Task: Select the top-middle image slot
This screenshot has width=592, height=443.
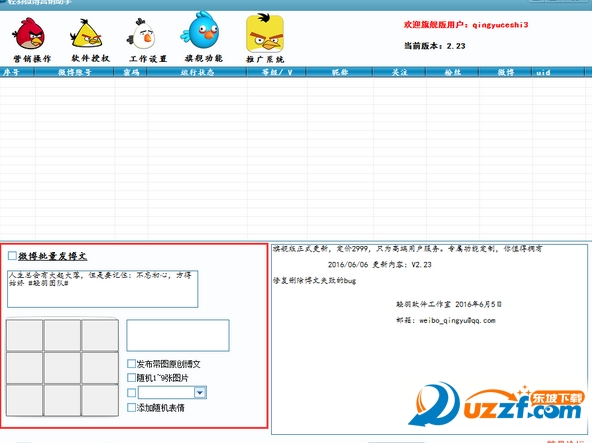Action: (x=62, y=335)
